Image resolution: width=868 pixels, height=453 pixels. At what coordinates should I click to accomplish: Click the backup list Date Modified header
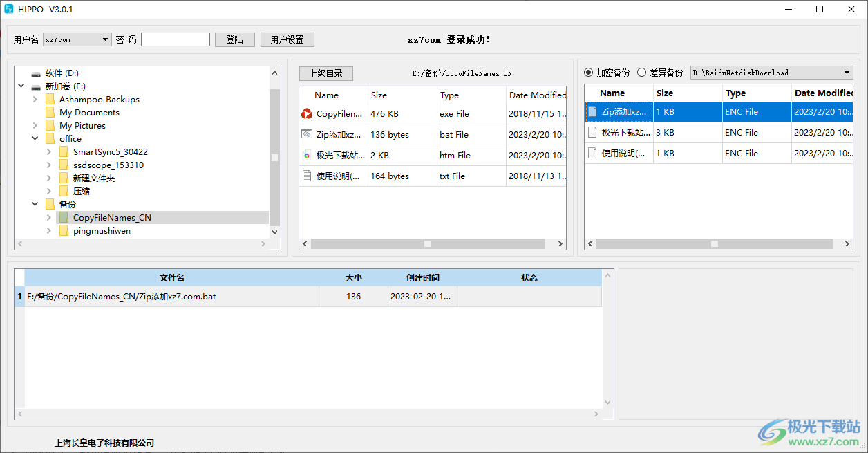[822, 93]
